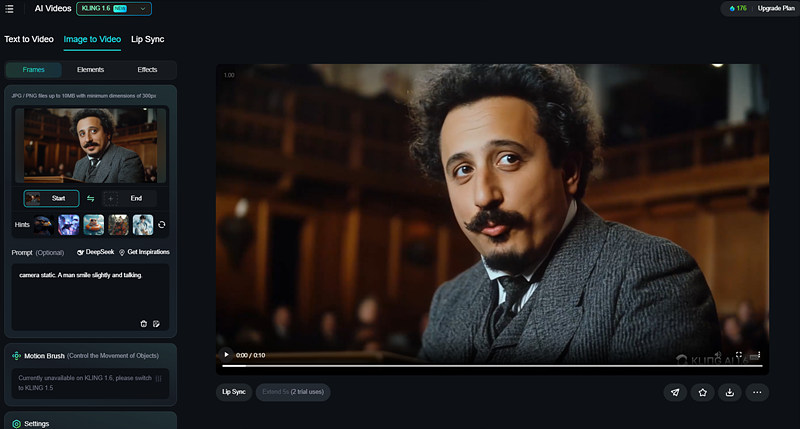This screenshot has height=429, width=800.
Task: Refresh the hint images
Action: pyautogui.click(x=162, y=224)
